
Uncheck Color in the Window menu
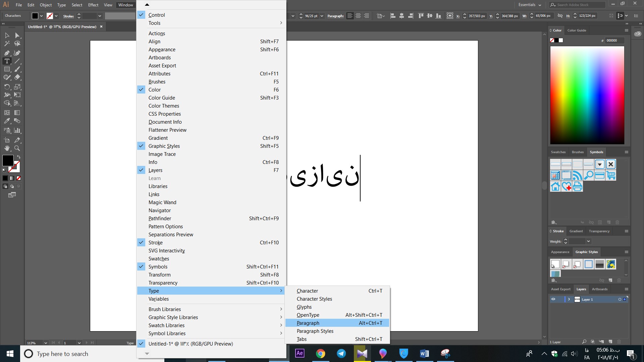point(154,89)
